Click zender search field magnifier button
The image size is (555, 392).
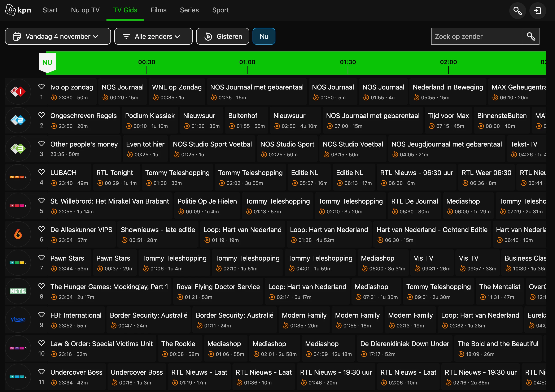coord(531,36)
